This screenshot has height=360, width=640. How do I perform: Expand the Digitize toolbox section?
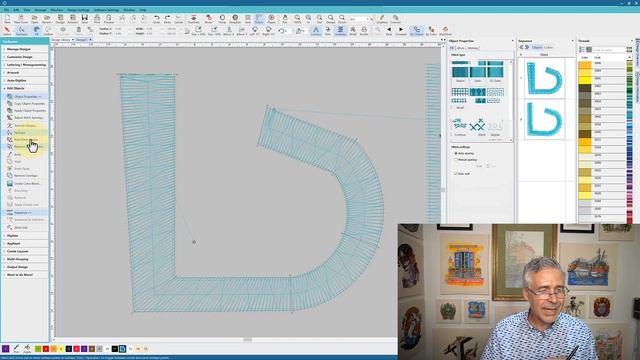[x=24, y=236]
